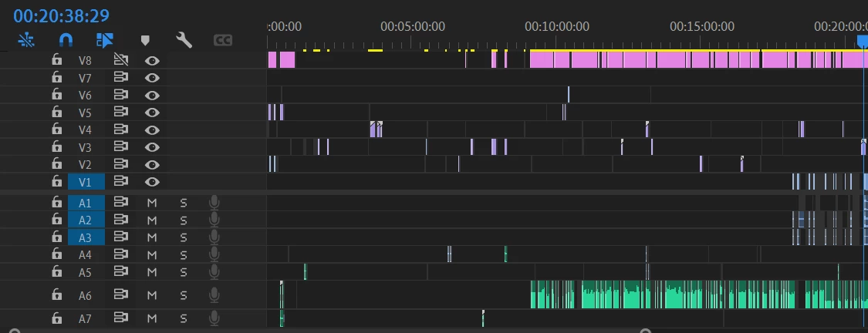Toggle track lock on V7
868x333 pixels.
(56, 77)
